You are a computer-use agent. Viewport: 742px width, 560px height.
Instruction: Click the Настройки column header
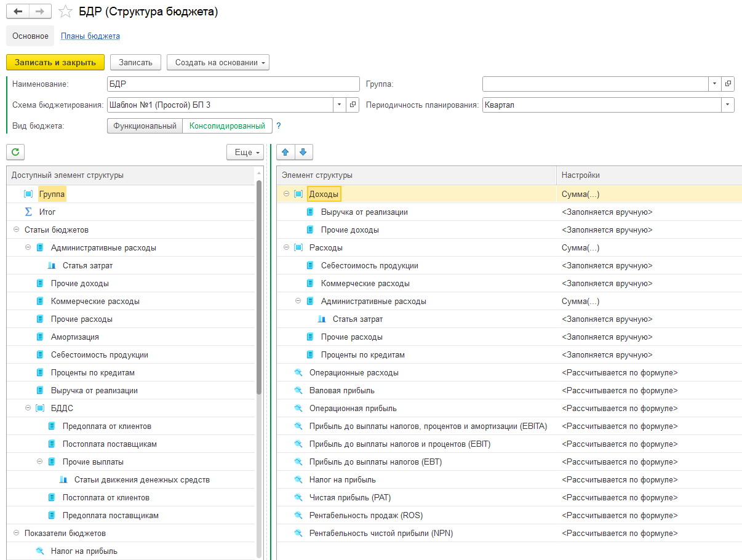point(649,175)
